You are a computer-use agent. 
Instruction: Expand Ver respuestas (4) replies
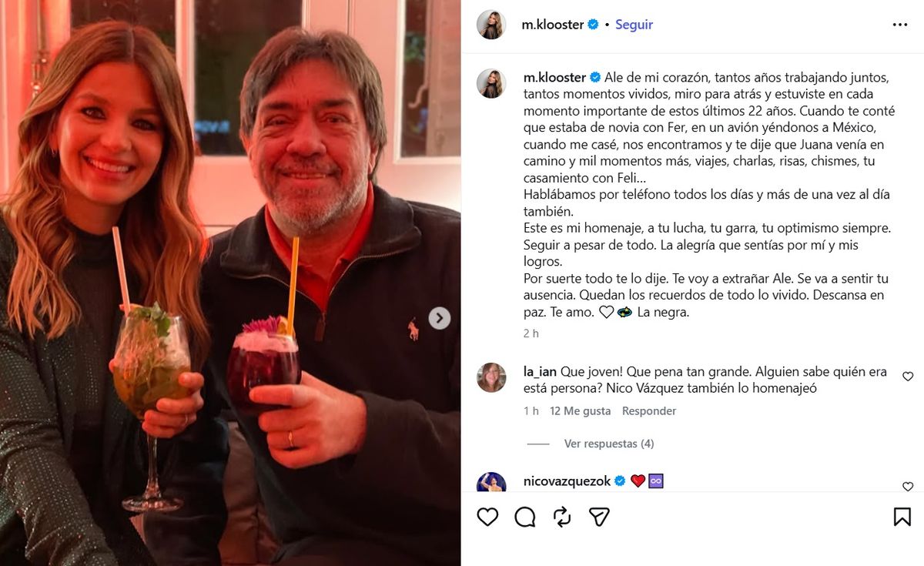tap(609, 444)
